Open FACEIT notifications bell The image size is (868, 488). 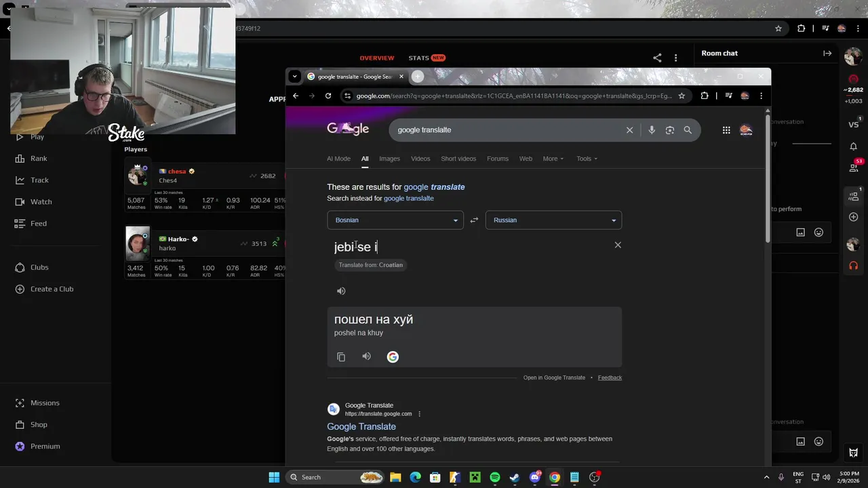(x=853, y=146)
